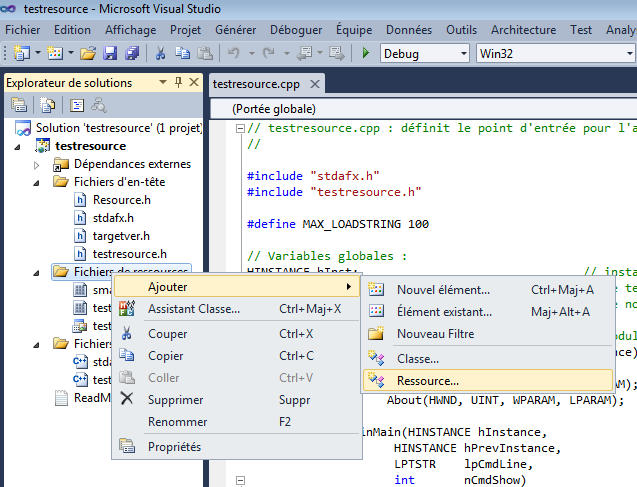
Task: Click the Cut scissors toolbar icon
Action: tap(160, 53)
